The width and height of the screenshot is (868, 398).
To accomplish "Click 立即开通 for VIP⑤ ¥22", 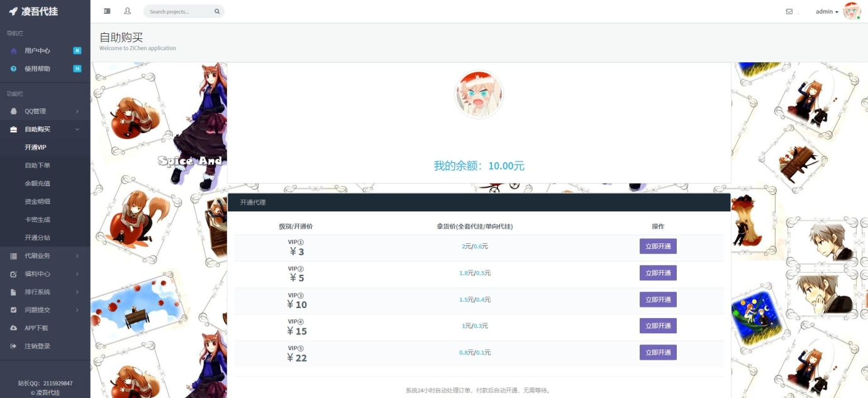I will click(658, 352).
